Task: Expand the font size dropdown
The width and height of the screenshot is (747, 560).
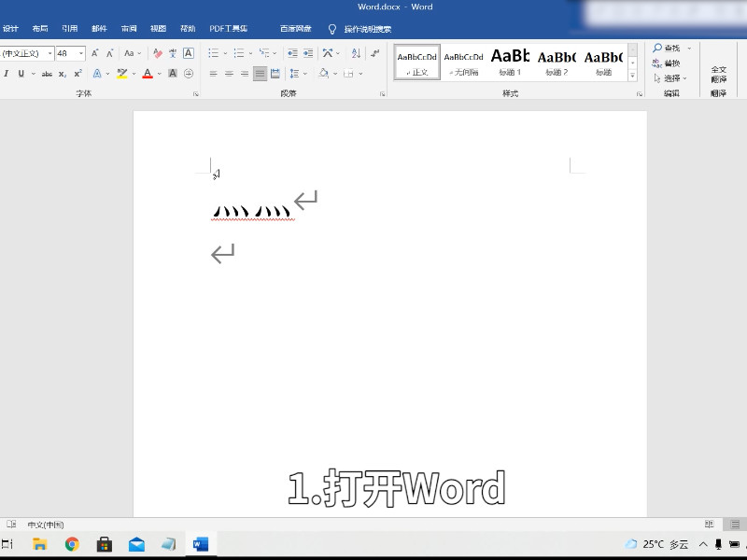Action: tap(81, 53)
